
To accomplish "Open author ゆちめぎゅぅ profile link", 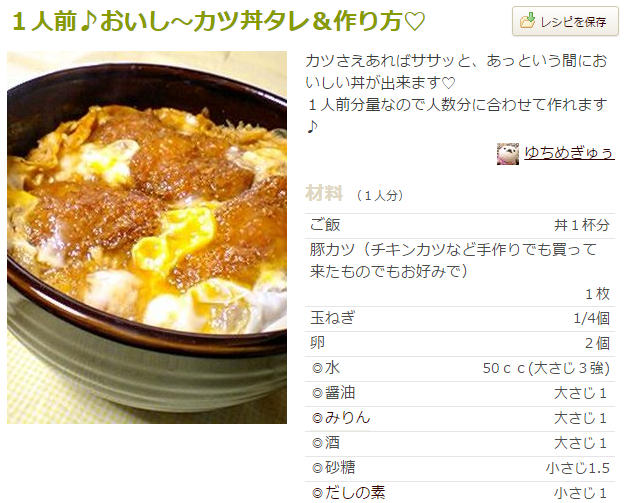I will point(569,153).
